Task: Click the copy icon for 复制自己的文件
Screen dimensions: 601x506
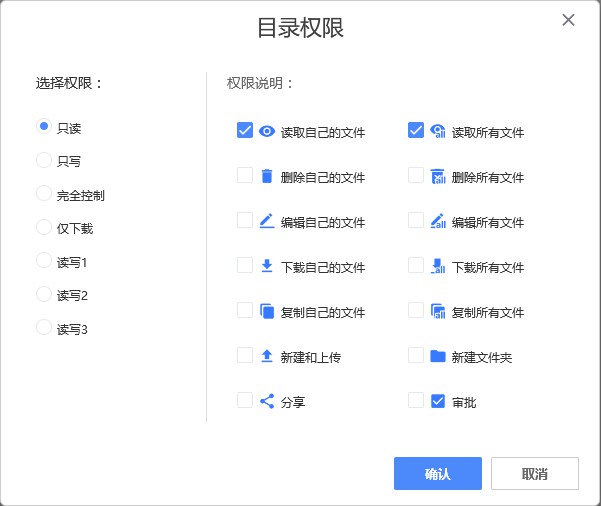Action: 267,311
